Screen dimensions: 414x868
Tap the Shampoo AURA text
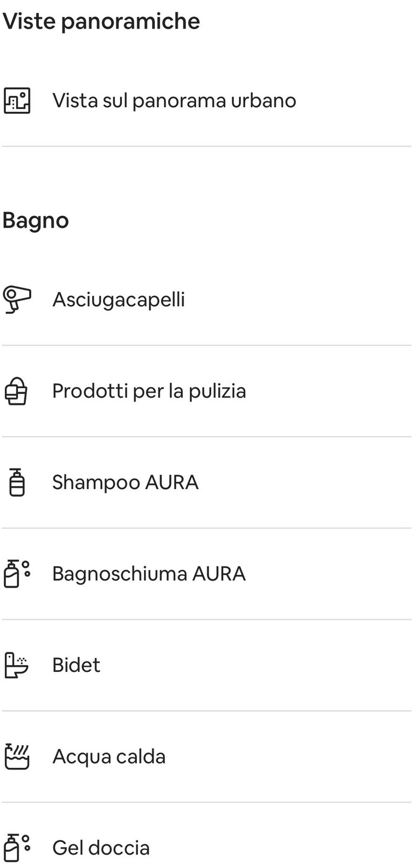point(125,482)
